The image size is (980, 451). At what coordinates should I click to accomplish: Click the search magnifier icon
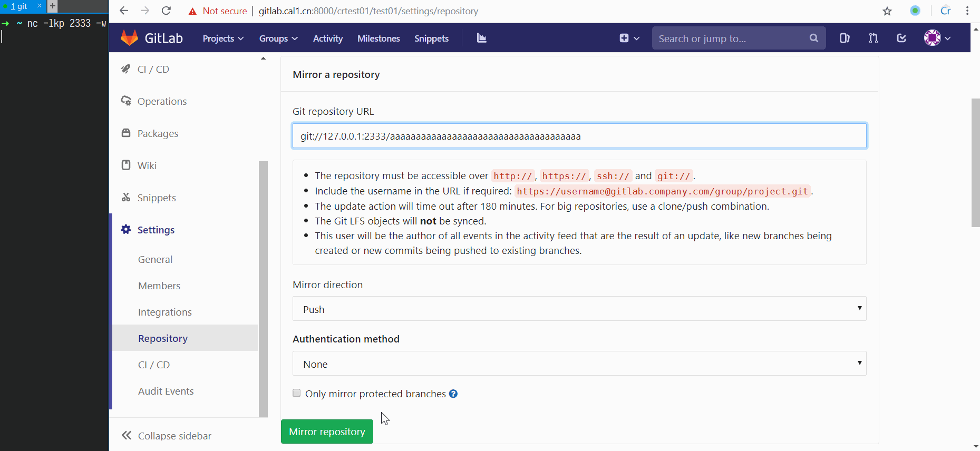pos(813,38)
